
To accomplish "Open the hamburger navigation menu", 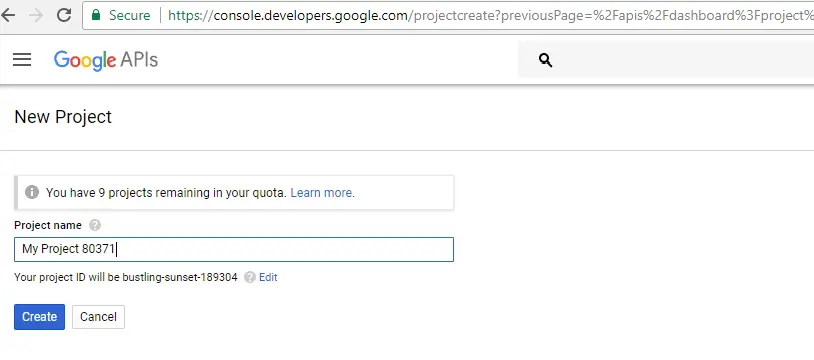I will click(22, 60).
